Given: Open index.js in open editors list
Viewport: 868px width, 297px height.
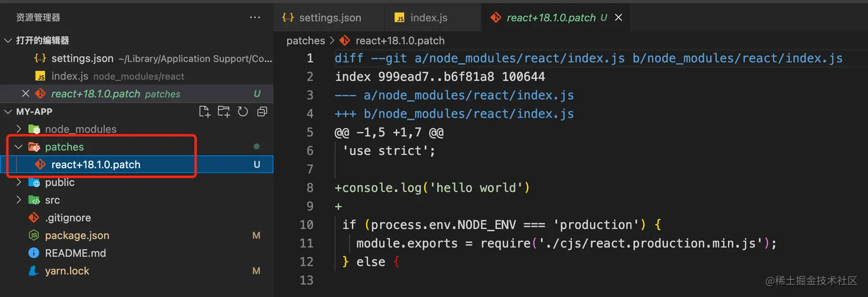Looking at the screenshot, I should click(x=137, y=76).
